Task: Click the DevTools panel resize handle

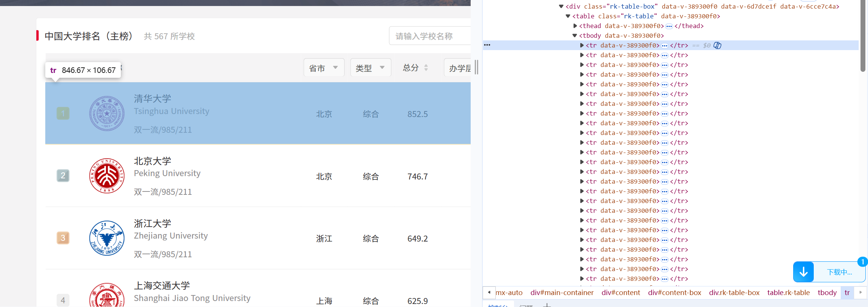Action: (476, 67)
